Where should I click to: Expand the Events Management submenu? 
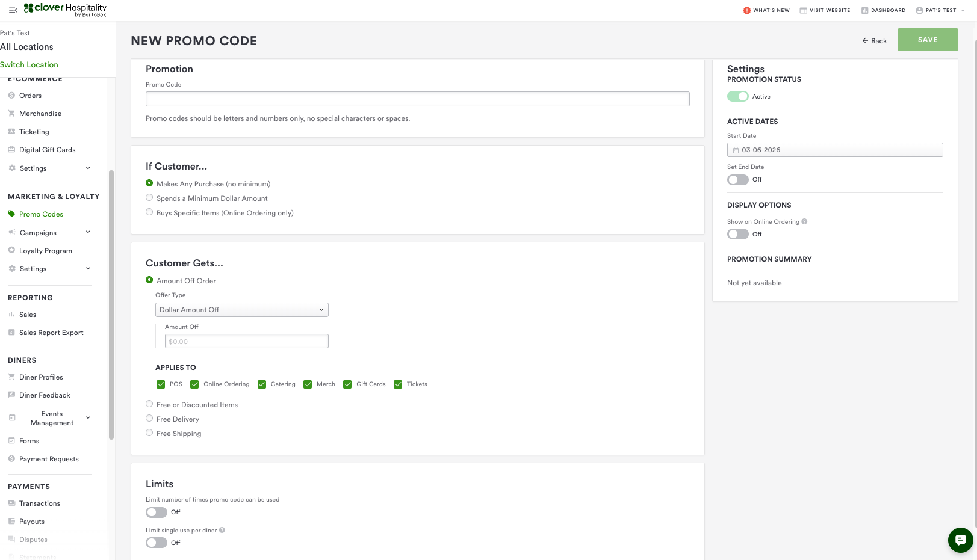[x=88, y=418]
